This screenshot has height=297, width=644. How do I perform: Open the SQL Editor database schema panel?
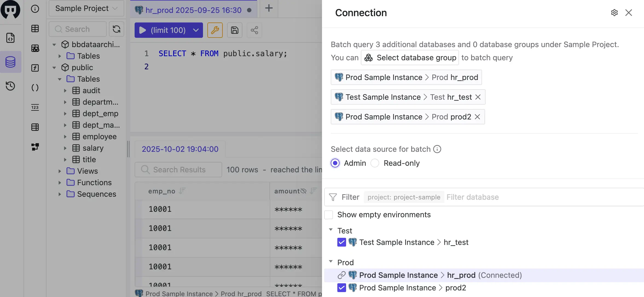[10, 62]
